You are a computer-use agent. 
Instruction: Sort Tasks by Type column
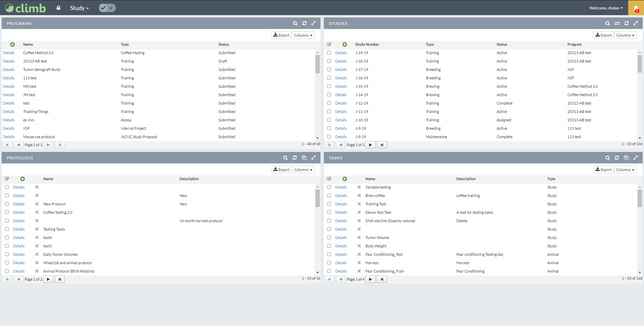[551, 179]
